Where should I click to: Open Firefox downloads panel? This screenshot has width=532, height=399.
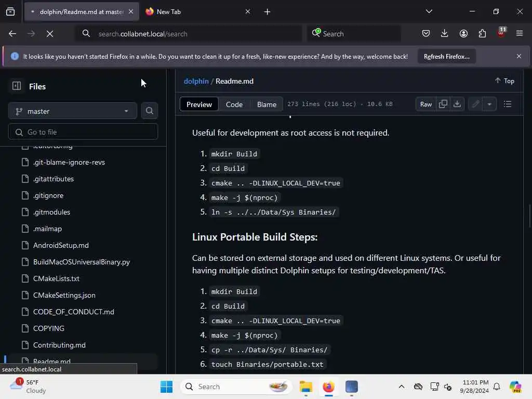point(445,33)
